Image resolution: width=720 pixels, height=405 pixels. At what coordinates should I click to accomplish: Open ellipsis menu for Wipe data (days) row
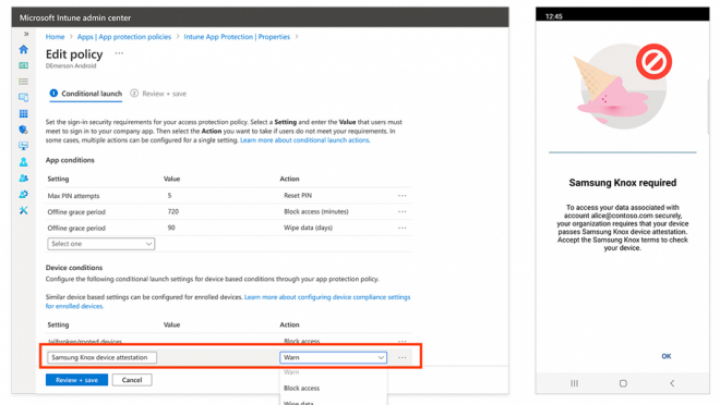coord(402,228)
